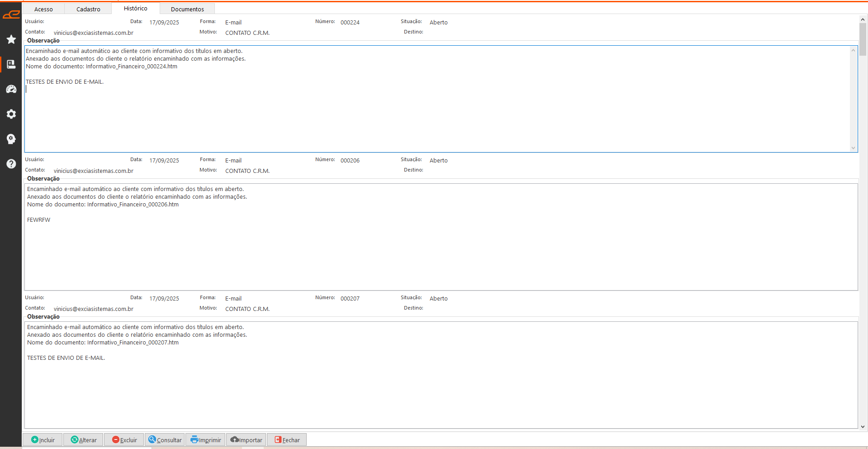The height and width of the screenshot is (449, 868).
Task: Click scroll down arrow in first Observação box
Action: (853, 148)
